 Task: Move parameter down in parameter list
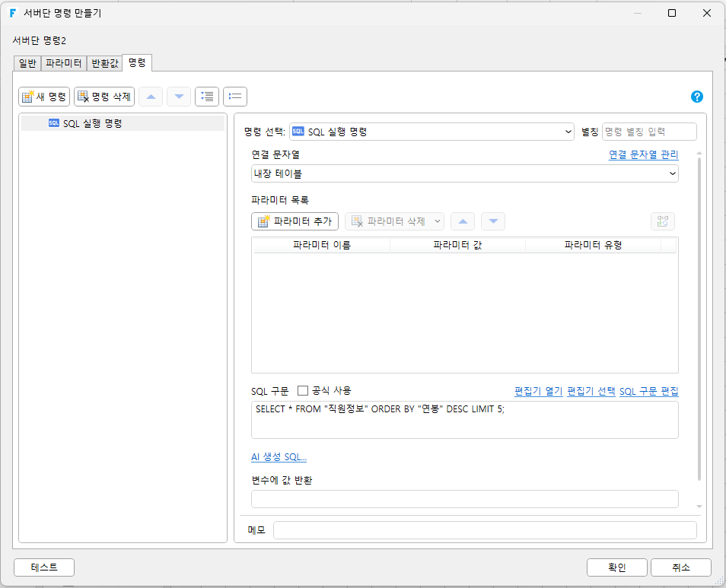[x=493, y=221]
